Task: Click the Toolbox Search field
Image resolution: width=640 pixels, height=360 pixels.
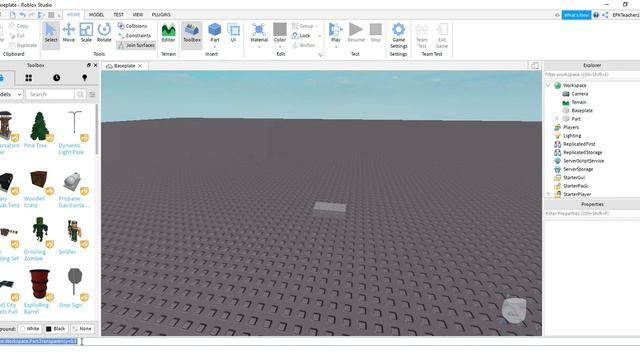Action: (50, 94)
